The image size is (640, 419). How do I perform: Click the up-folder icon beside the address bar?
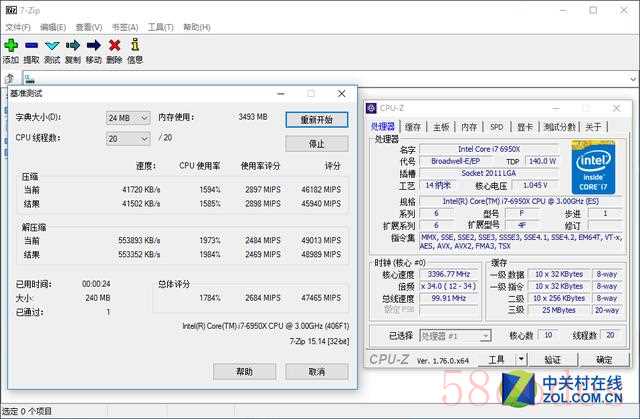point(10,78)
